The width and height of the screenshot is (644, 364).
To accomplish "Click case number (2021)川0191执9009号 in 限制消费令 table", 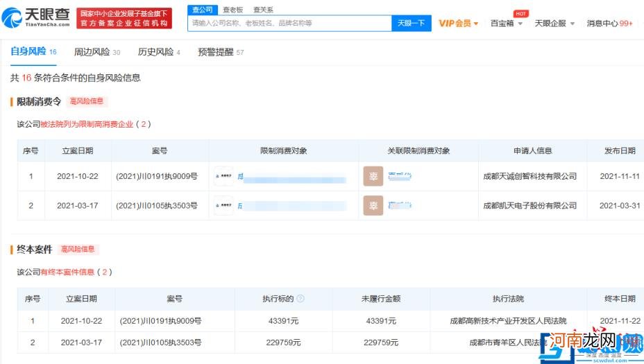I will pos(156,176).
